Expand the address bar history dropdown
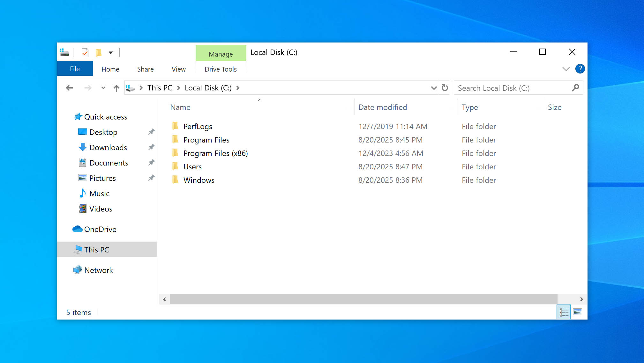 [x=433, y=88]
